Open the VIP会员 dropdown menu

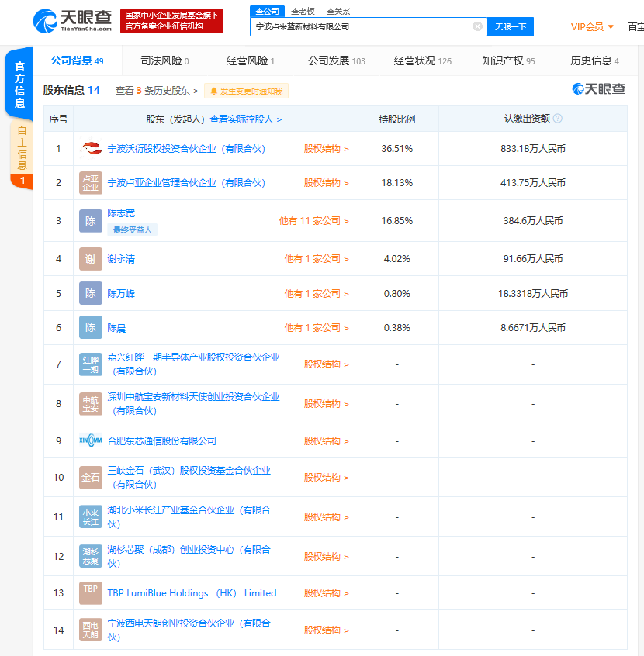pyautogui.click(x=590, y=26)
